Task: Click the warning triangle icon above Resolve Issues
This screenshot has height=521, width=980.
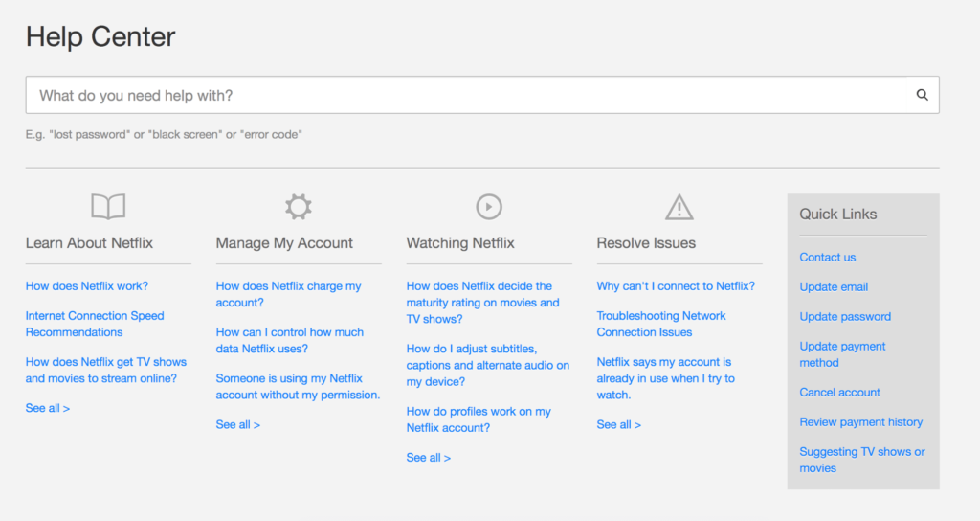Action: (679, 207)
